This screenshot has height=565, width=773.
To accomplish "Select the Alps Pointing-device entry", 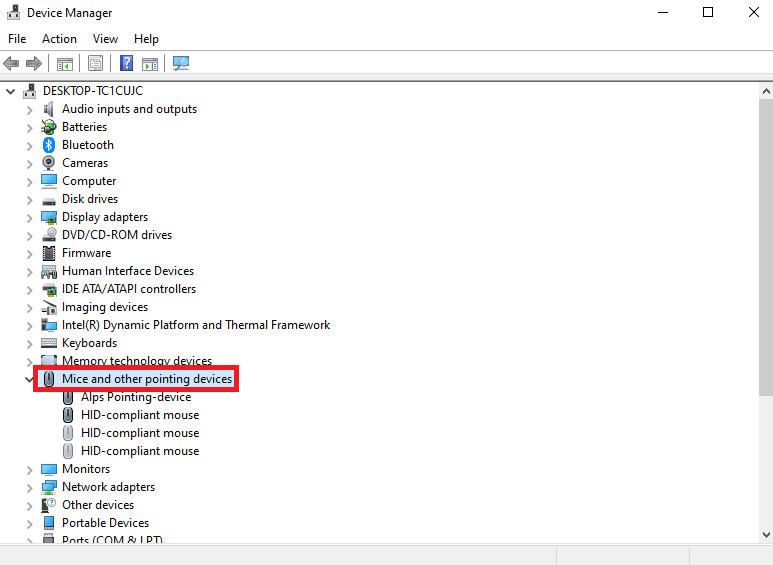I will click(136, 397).
